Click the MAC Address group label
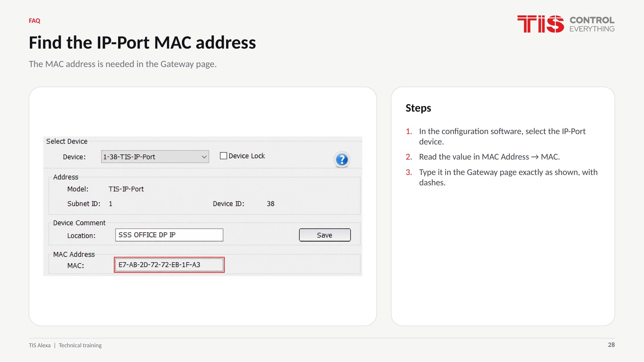Image resolution: width=644 pixels, height=362 pixels. coord(74,254)
